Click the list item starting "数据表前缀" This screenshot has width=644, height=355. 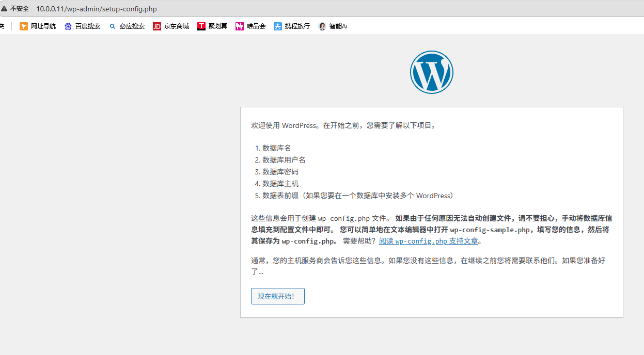(359, 196)
